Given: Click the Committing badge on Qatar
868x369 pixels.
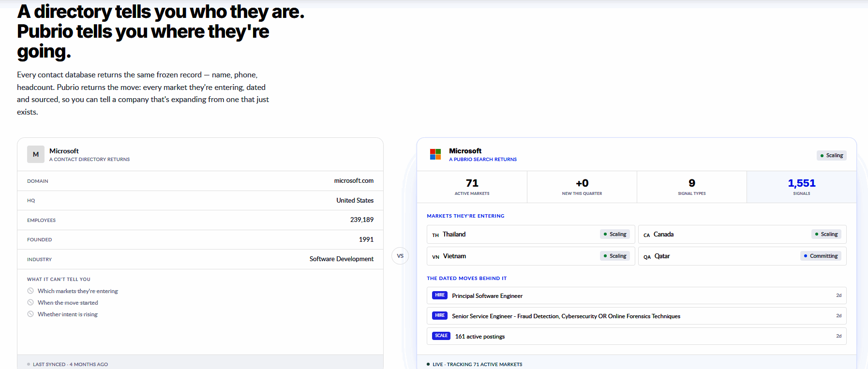Looking at the screenshot, I should pyautogui.click(x=821, y=256).
